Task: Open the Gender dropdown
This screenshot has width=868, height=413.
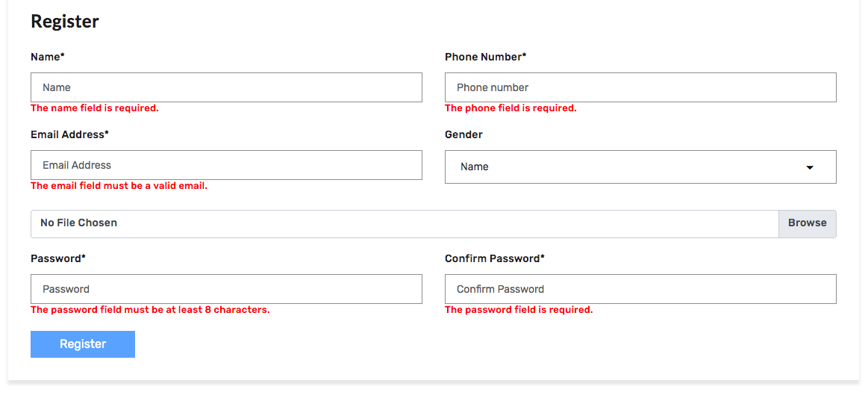Action: pos(640,167)
